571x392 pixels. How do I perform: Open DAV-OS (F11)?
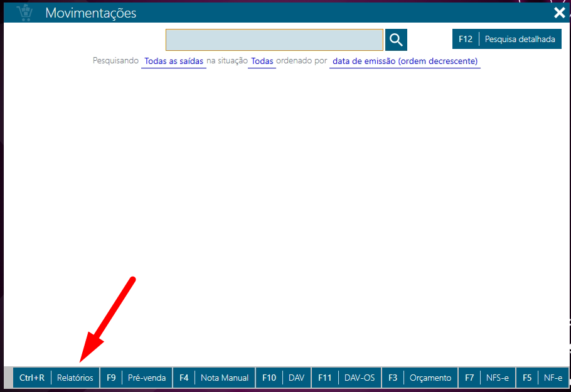pos(346,378)
